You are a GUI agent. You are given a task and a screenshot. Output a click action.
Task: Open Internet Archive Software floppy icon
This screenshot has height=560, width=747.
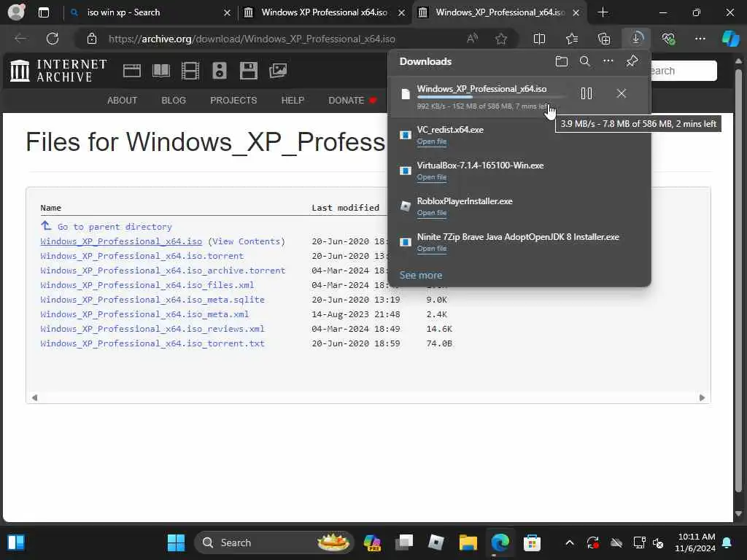point(249,71)
